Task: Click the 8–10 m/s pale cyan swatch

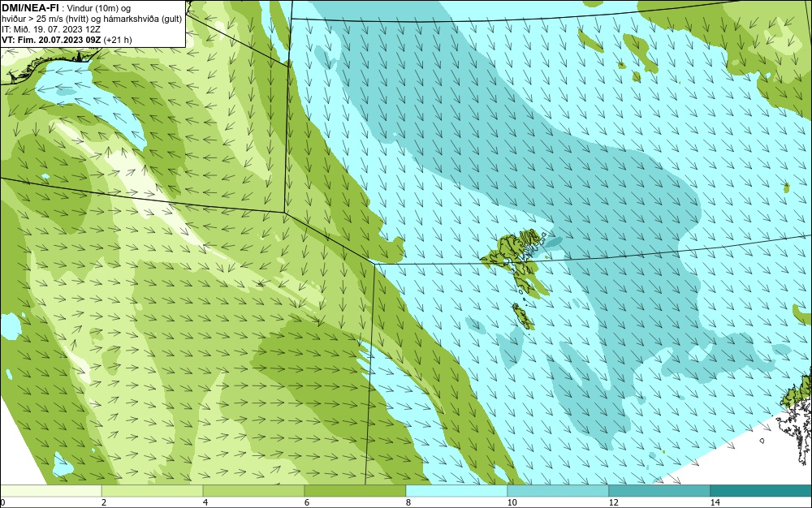Action: 456,491
